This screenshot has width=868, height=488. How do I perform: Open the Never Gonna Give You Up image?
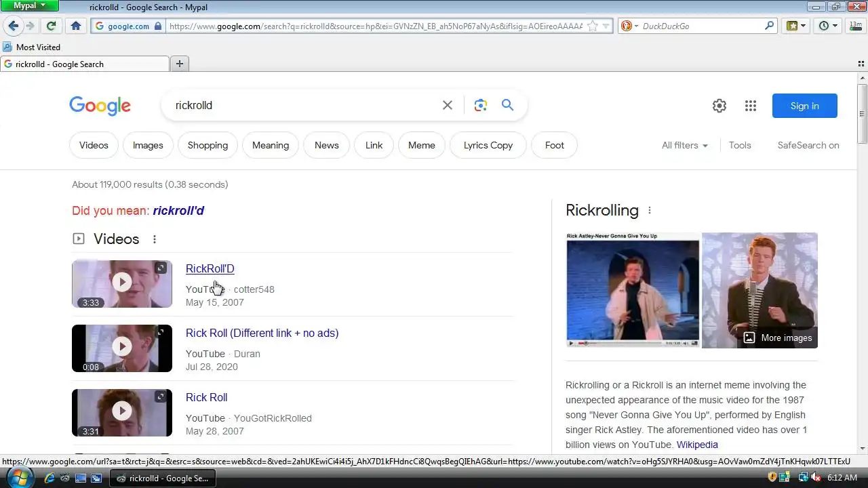point(633,290)
